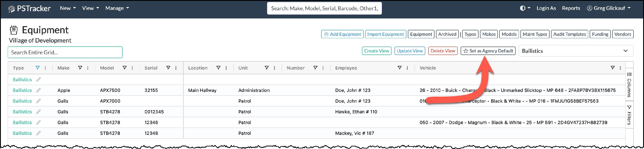Click the filter icon on Type column
The image size is (644, 149).
click(38, 68)
